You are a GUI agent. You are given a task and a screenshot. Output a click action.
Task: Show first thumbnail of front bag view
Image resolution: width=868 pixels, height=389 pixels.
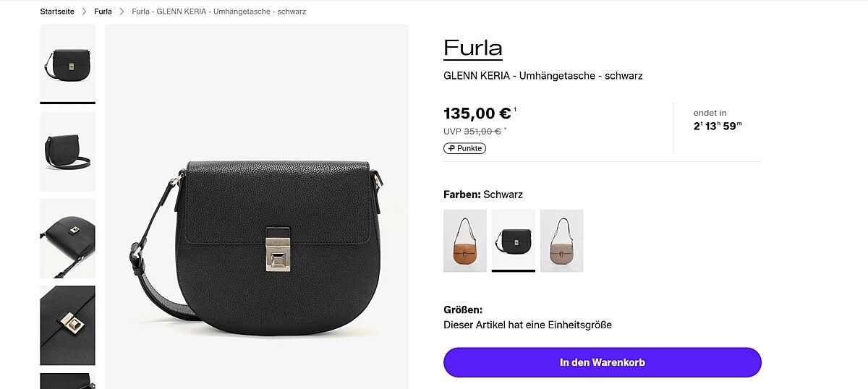(67, 64)
